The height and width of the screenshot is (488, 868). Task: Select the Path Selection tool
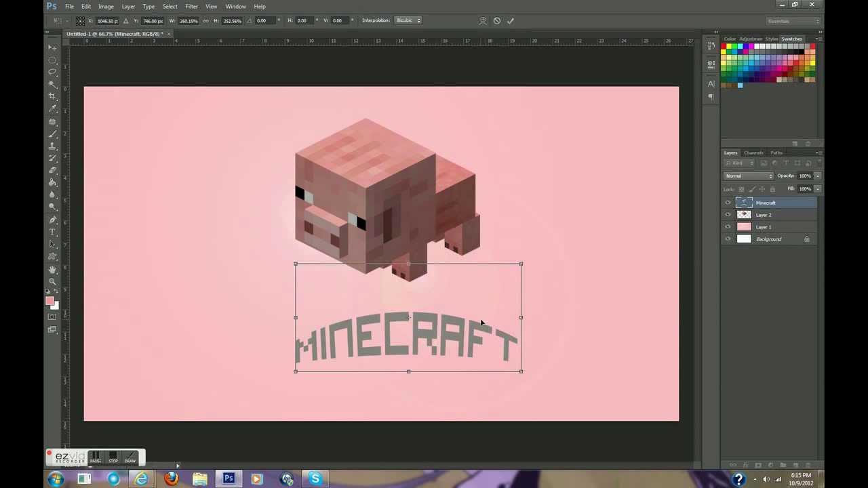pyautogui.click(x=52, y=244)
